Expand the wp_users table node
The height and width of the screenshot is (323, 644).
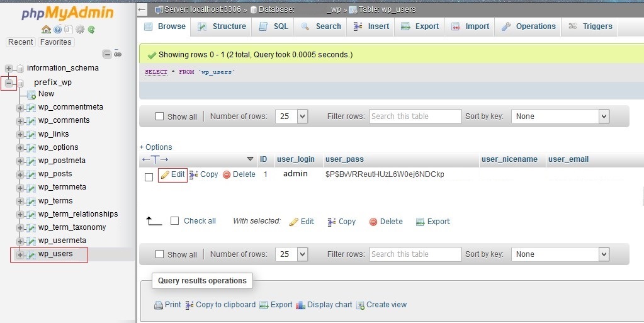(x=20, y=255)
